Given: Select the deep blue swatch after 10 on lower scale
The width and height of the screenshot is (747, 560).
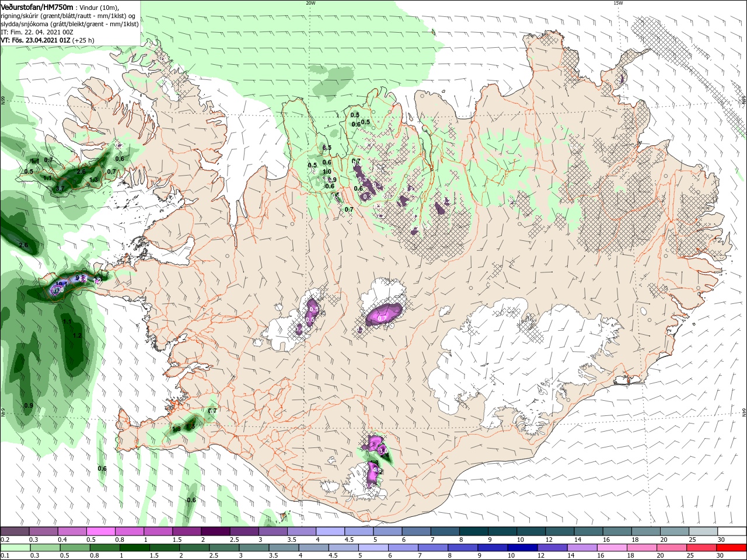Looking at the screenshot, I should pyautogui.click(x=523, y=548).
